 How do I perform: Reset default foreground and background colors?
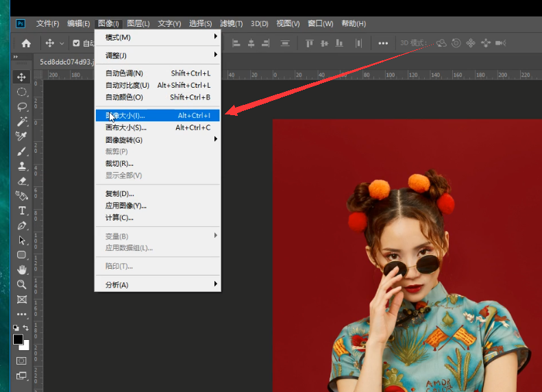pyautogui.click(x=16, y=327)
